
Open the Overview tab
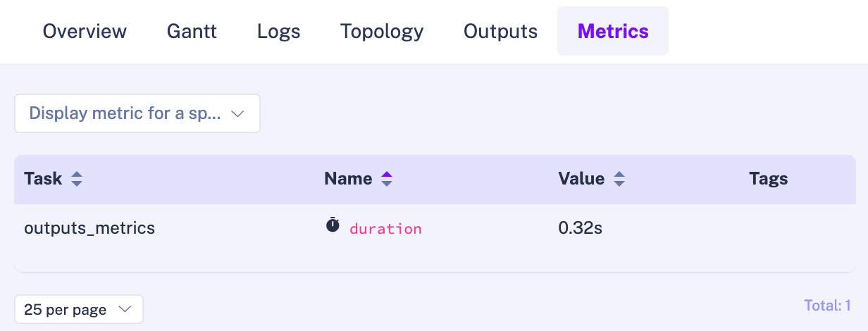tap(85, 31)
